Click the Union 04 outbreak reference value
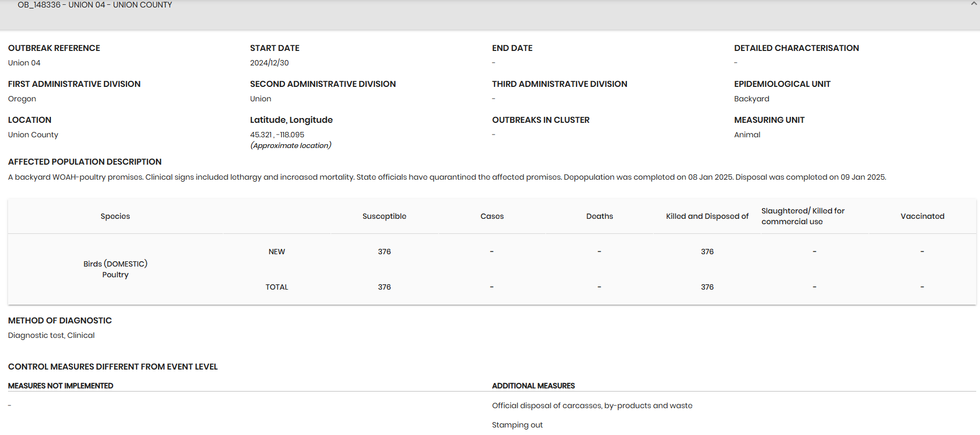The width and height of the screenshot is (980, 435). point(24,63)
